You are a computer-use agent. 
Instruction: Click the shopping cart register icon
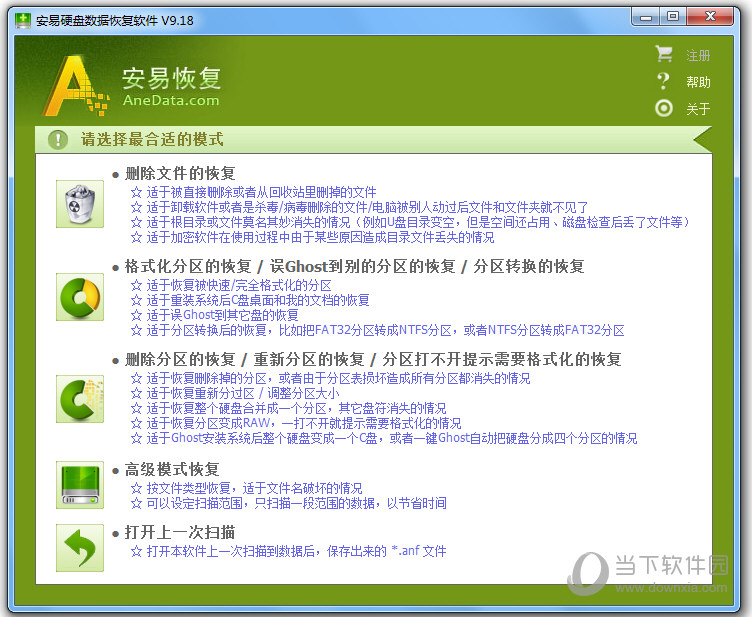(x=664, y=54)
